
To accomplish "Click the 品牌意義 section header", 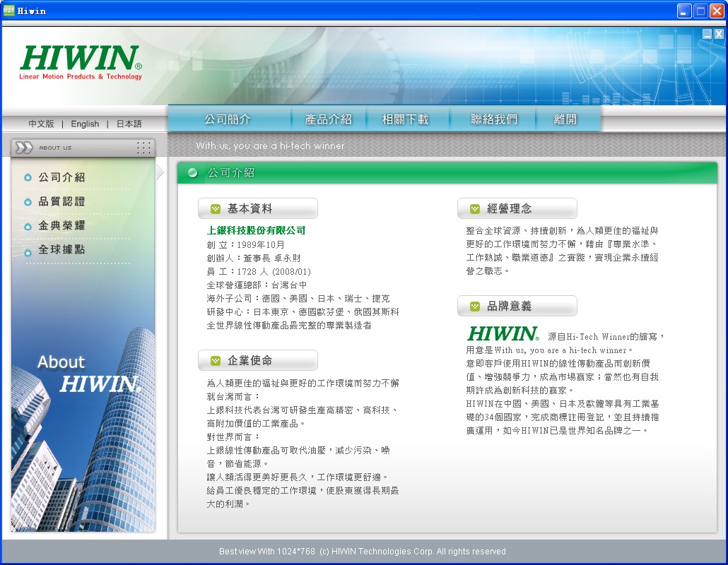I will [x=517, y=306].
